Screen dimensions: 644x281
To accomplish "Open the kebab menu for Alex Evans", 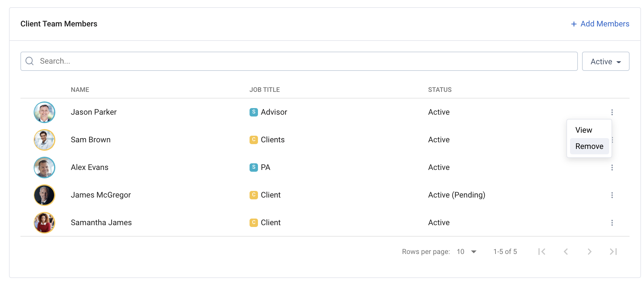I will [x=612, y=167].
